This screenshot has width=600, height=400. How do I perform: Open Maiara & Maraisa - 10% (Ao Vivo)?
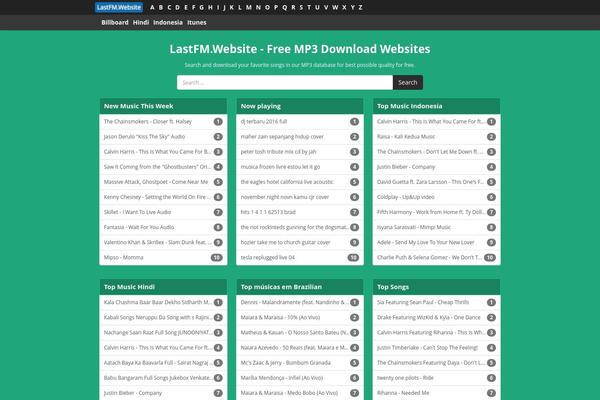tap(280, 317)
